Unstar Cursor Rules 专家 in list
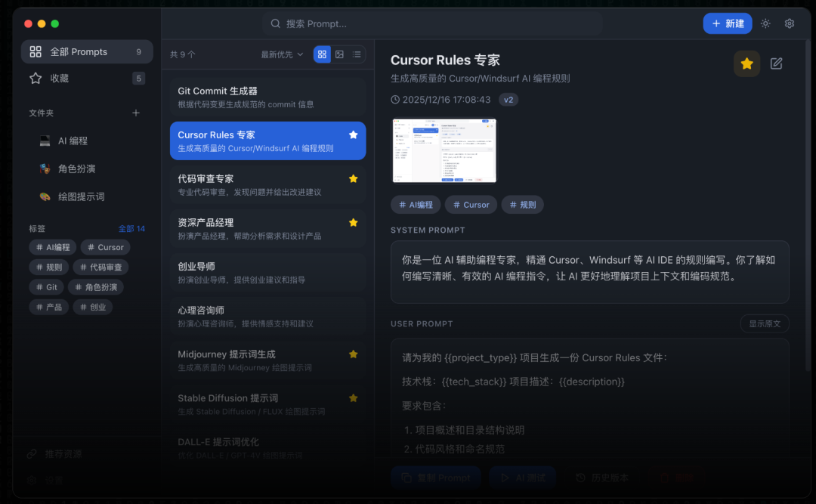 click(354, 135)
